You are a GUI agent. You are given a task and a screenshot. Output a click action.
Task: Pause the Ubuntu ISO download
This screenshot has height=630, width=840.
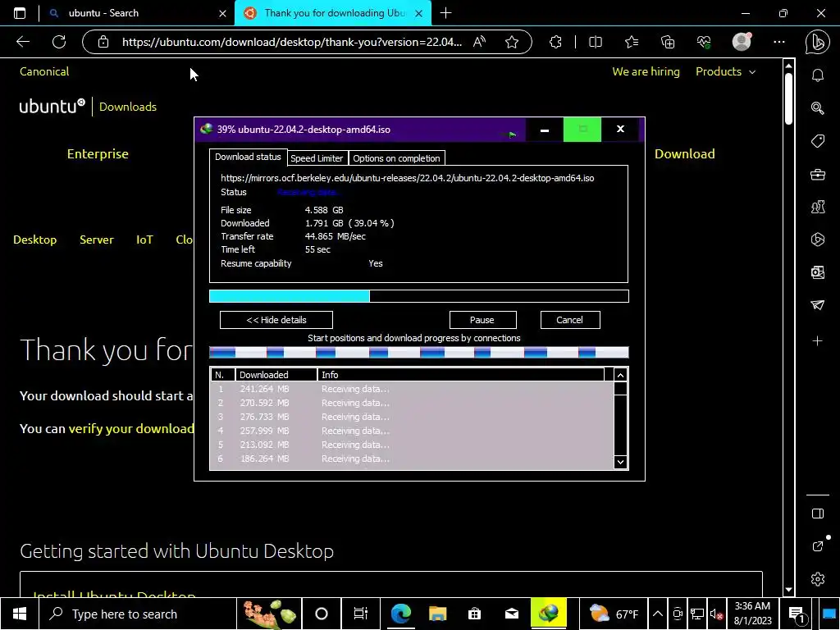pos(482,320)
